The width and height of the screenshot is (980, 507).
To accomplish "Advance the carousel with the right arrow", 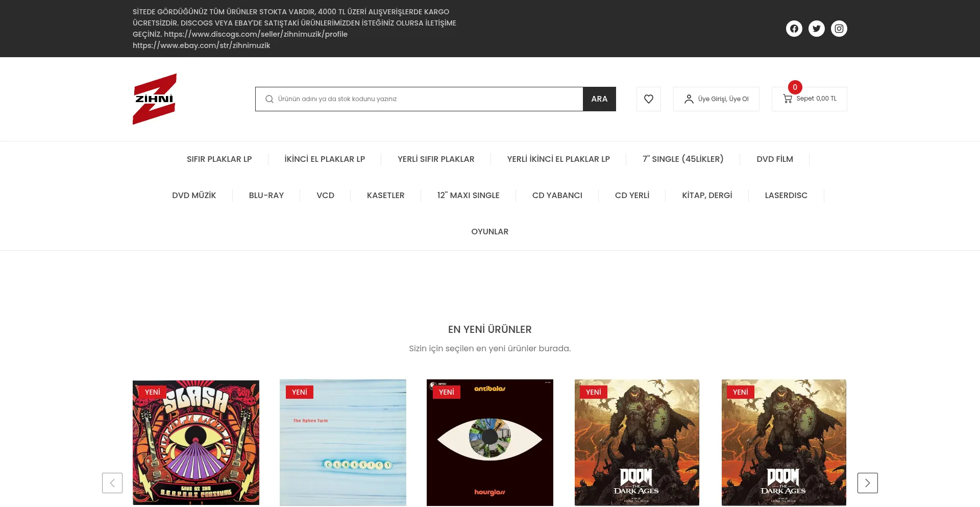I will [867, 482].
